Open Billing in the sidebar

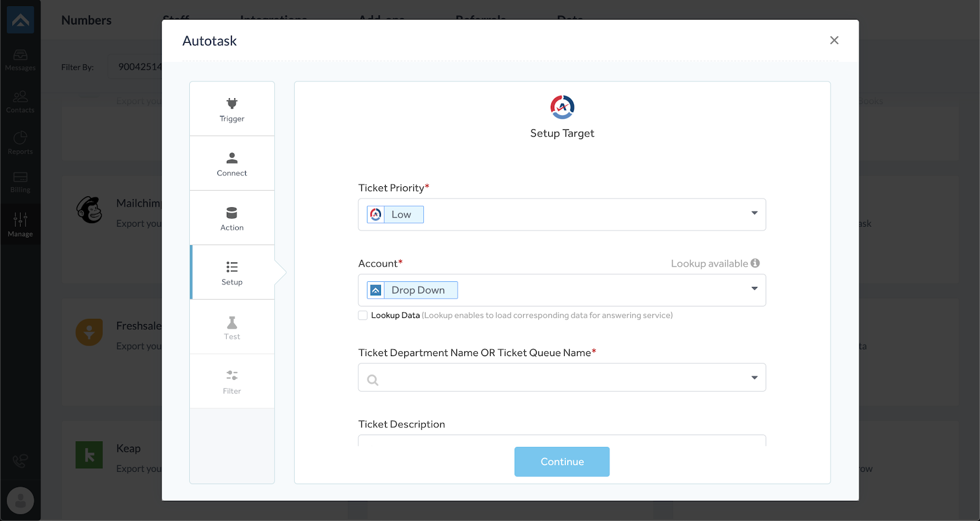(20, 182)
